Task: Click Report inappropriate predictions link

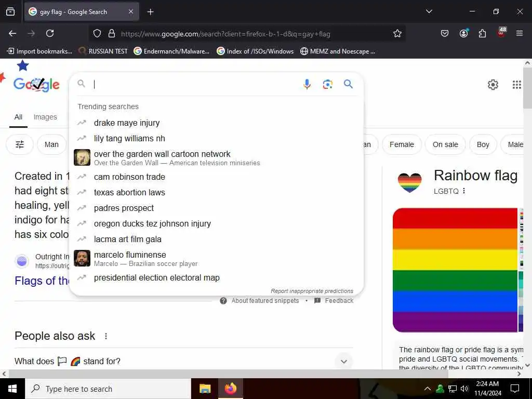Action: (312, 291)
